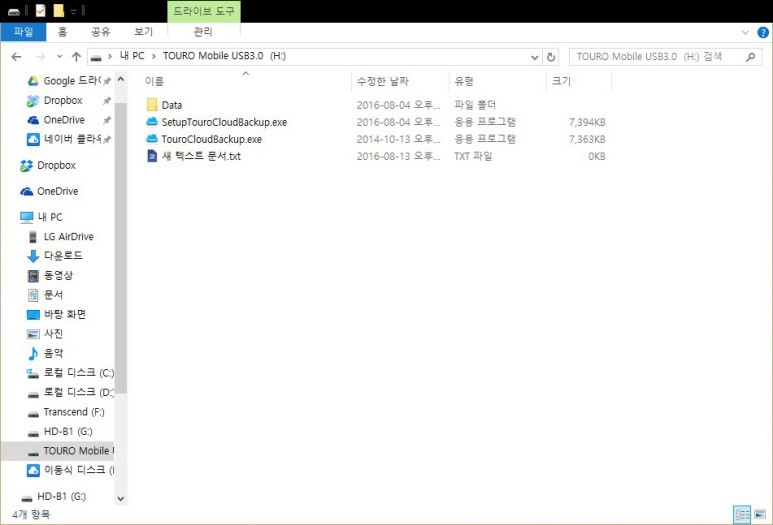Image resolution: width=773 pixels, height=525 pixels.
Task: Open 음악 music folder icon
Action: tap(33, 353)
